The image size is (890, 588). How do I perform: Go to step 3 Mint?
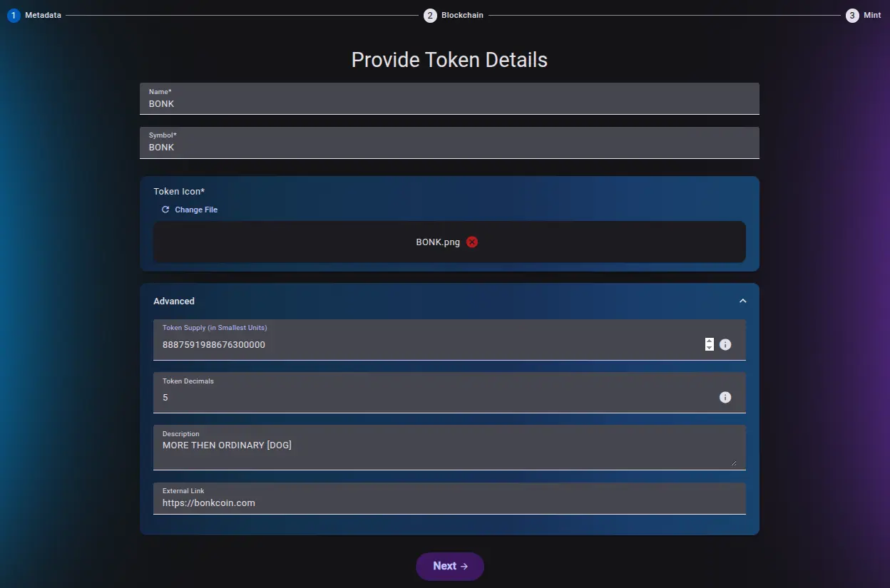(x=864, y=15)
